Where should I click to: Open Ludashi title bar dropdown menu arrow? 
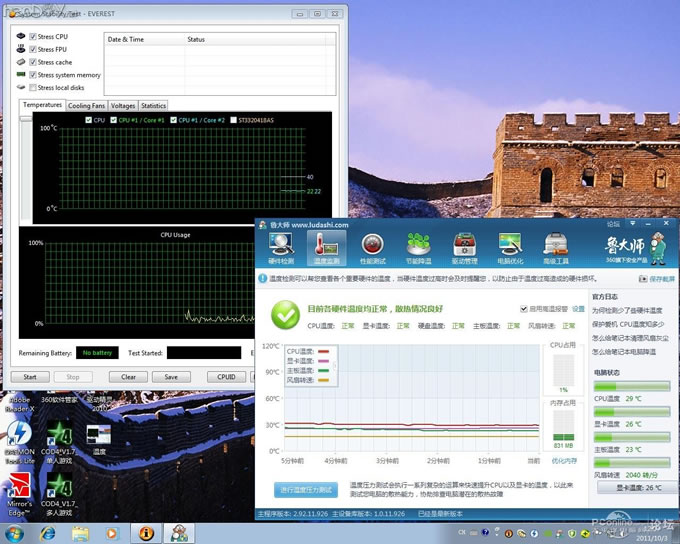(x=632, y=225)
